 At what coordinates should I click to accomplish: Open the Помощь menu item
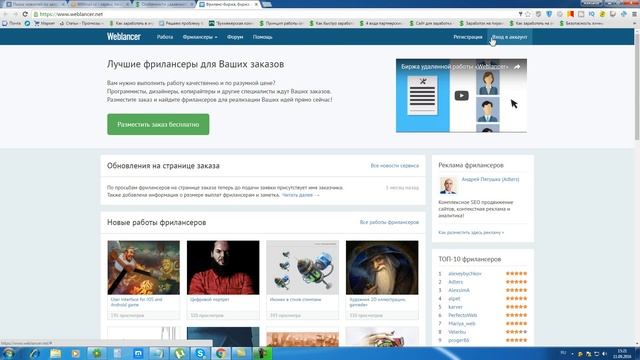pyautogui.click(x=262, y=37)
